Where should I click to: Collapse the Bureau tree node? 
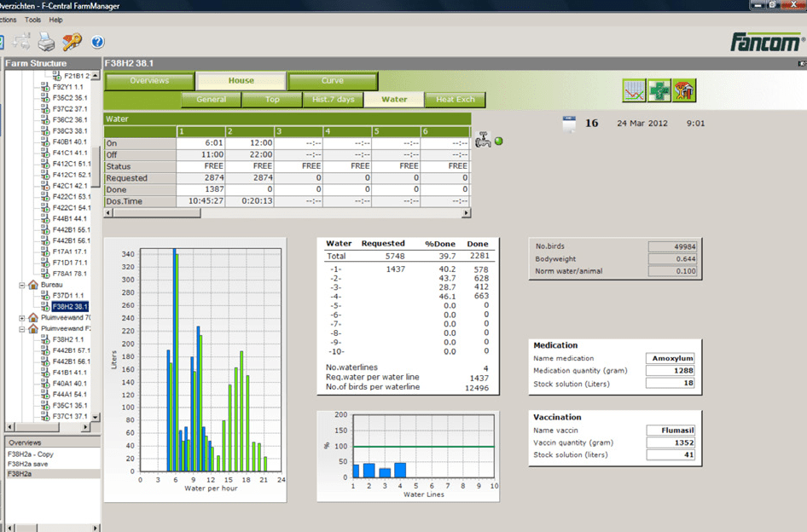coord(23,285)
